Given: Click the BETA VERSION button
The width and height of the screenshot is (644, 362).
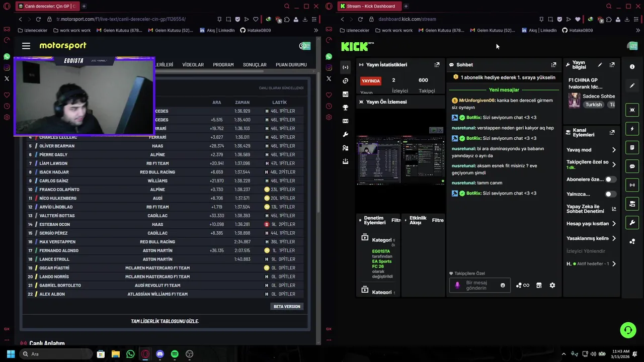Looking at the screenshot, I should click(x=287, y=307).
